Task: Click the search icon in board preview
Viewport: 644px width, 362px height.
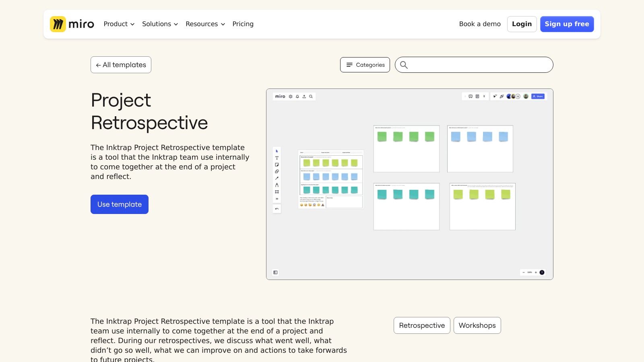Action: (311, 97)
